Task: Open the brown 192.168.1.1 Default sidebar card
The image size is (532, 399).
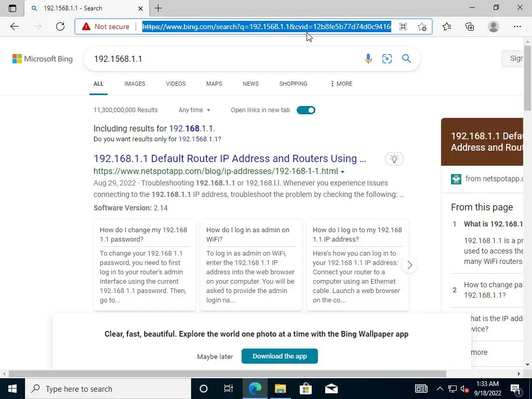Action: [482, 142]
